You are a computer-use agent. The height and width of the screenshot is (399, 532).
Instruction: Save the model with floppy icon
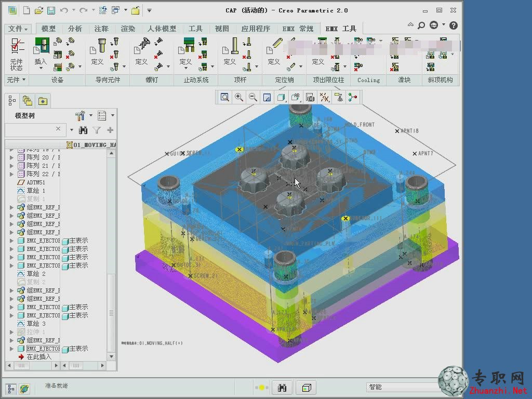pyautogui.click(x=51, y=10)
